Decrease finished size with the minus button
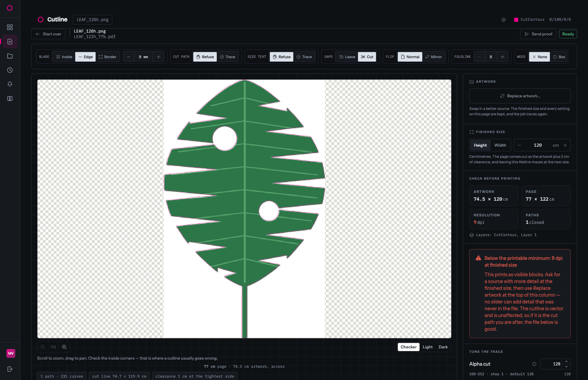 coord(519,145)
